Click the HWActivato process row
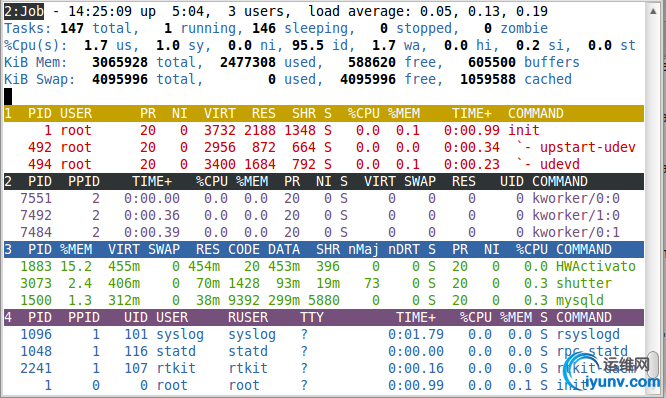666x398 pixels. [324, 266]
